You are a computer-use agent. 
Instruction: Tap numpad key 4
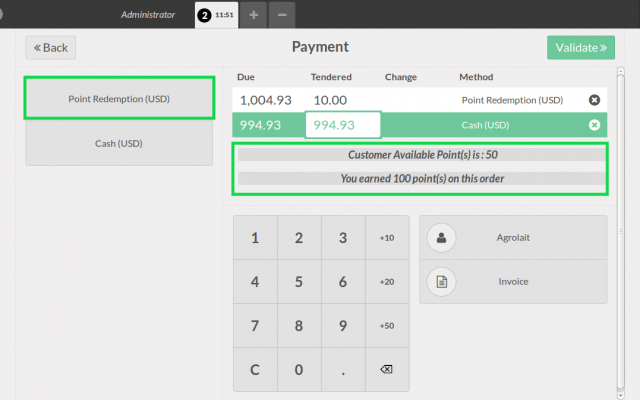255,282
